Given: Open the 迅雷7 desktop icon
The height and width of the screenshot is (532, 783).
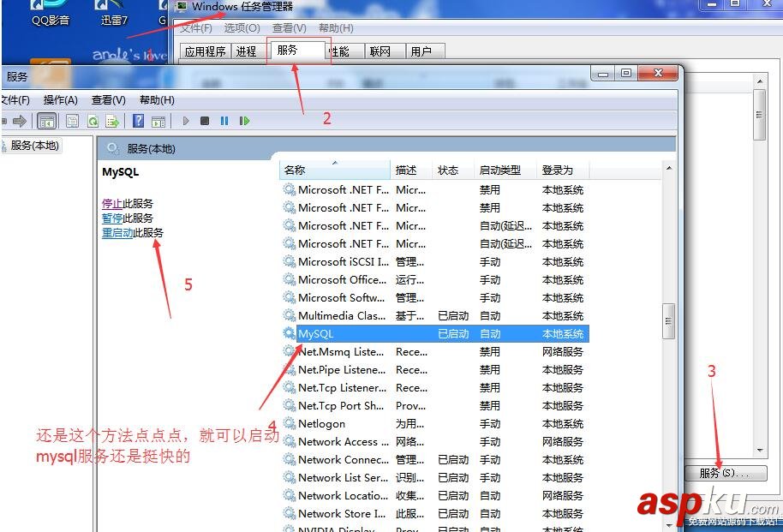Looking at the screenshot, I should coord(114,13).
